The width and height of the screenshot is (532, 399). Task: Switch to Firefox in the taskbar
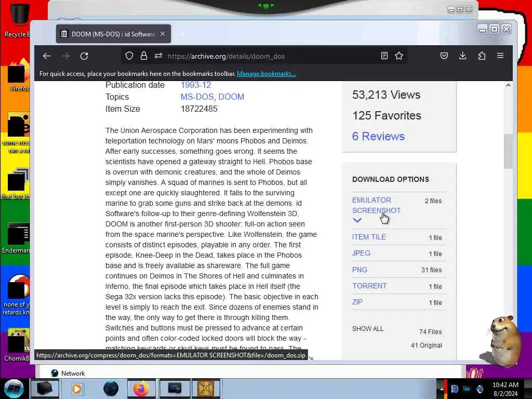tap(141, 389)
